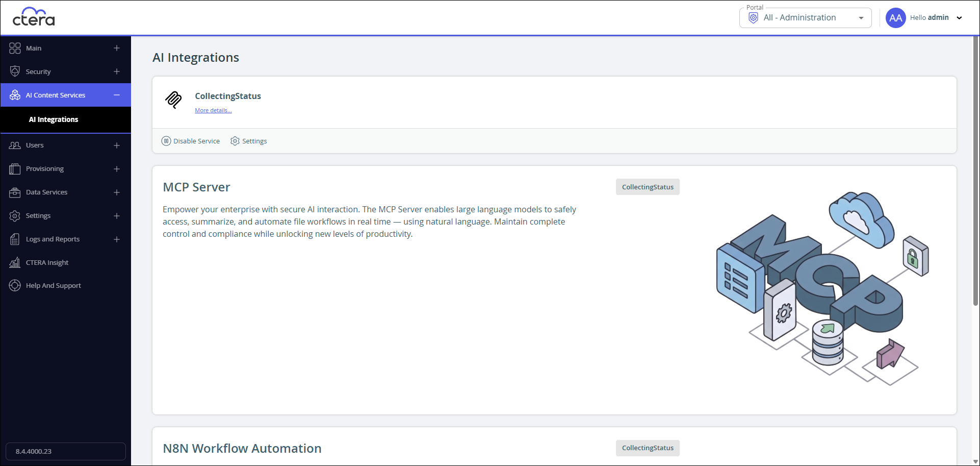This screenshot has height=466, width=980.
Task: Expand the Main menu section
Action: point(117,48)
